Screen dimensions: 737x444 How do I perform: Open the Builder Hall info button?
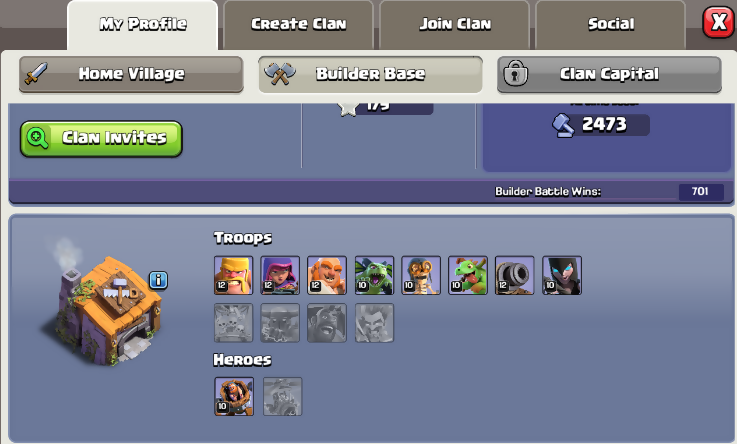click(158, 280)
